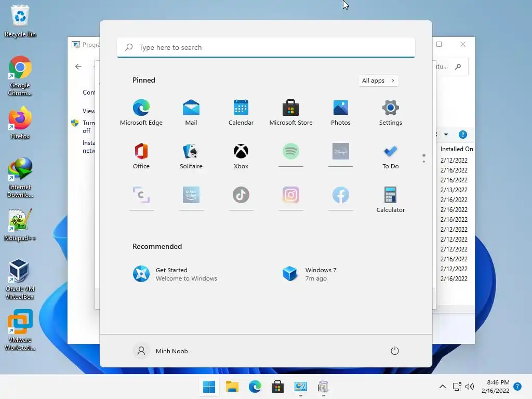Open the Get Started recommendation
Image resolution: width=532 pixels, height=399 pixels.
tap(175, 274)
